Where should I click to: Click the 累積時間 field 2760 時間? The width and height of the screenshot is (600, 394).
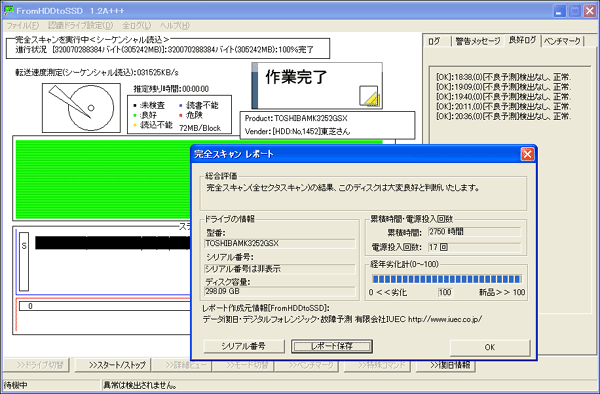(x=474, y=231)
